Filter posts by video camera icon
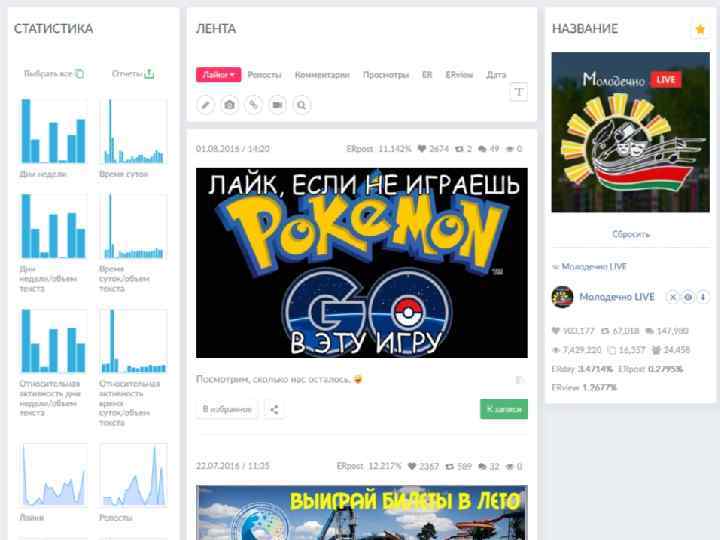Viewport: 720px width, 540px height. (x=277, y=105)
